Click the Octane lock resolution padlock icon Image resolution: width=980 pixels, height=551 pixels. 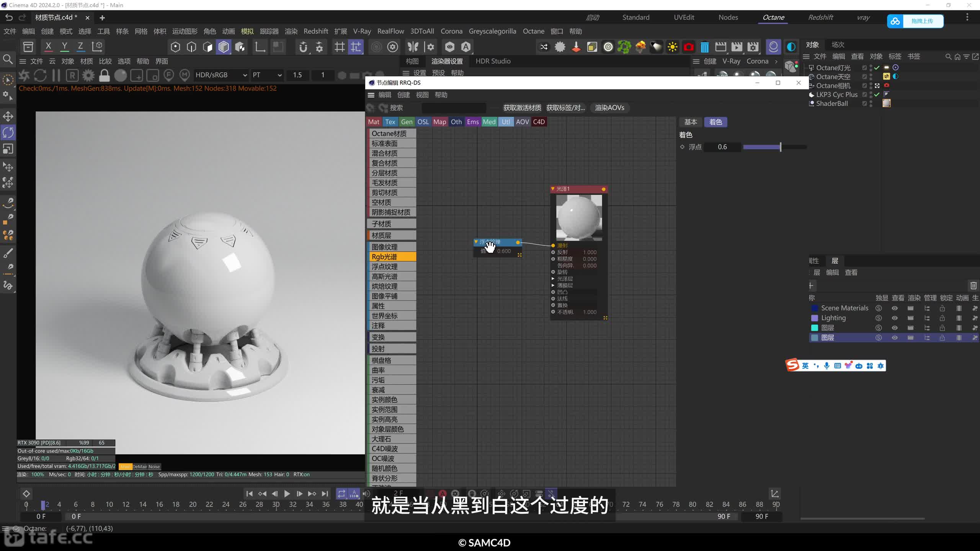coord(104,75)
